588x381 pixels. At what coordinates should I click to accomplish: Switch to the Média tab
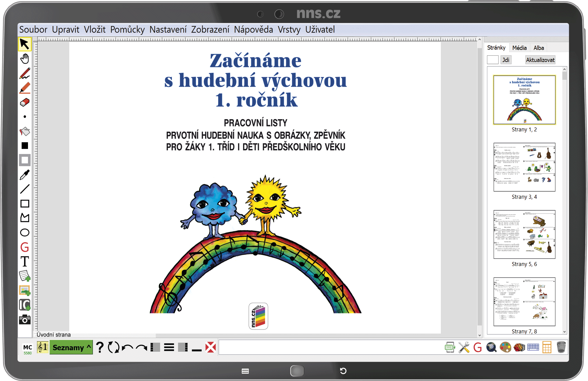click(519, 48)
